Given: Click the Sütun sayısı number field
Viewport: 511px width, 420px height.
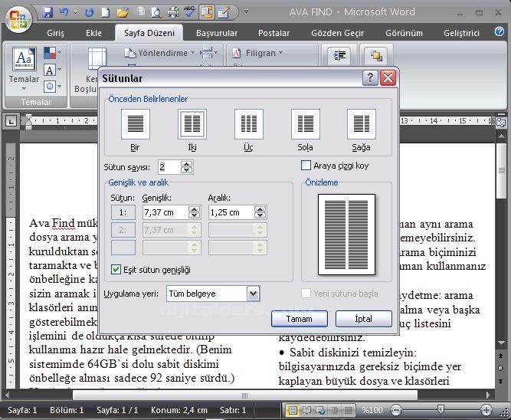Looking at the screenshot, I should pos(169,167).
